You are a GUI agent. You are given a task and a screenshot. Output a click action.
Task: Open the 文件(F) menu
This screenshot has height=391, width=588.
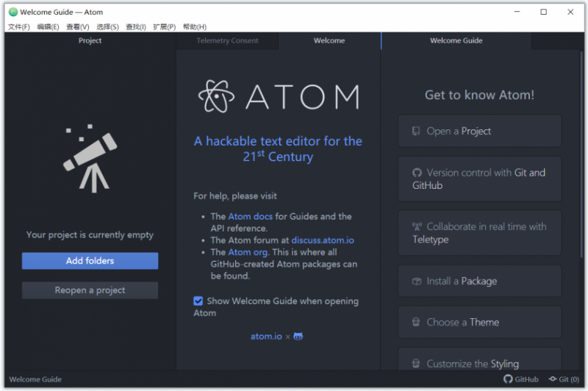tap(19, 26)
